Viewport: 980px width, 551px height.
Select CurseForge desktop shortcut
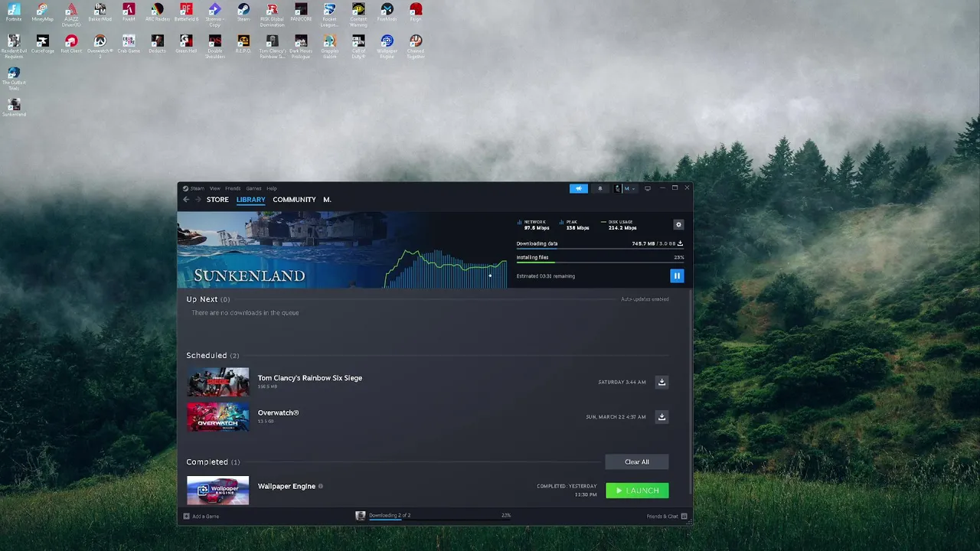point(42,44)
